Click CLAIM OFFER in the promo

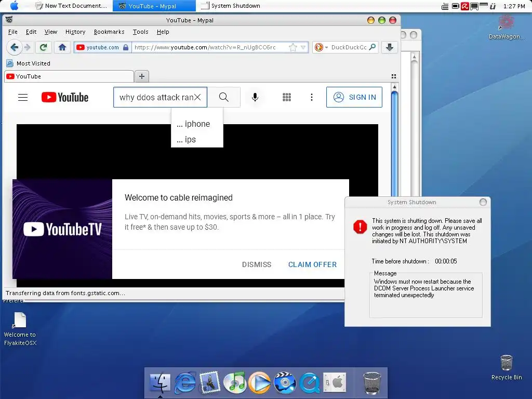tap(312, 264)
